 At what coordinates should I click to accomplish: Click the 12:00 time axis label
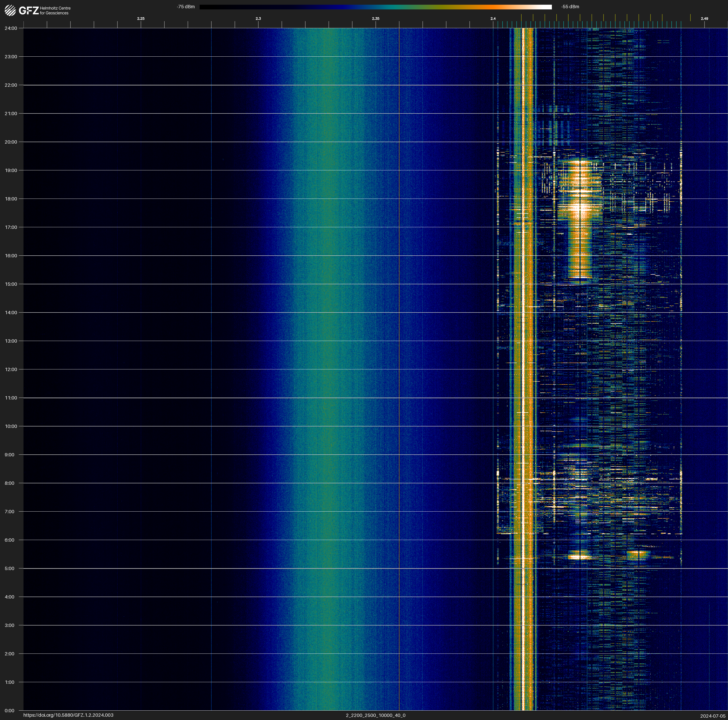(11, 369)
